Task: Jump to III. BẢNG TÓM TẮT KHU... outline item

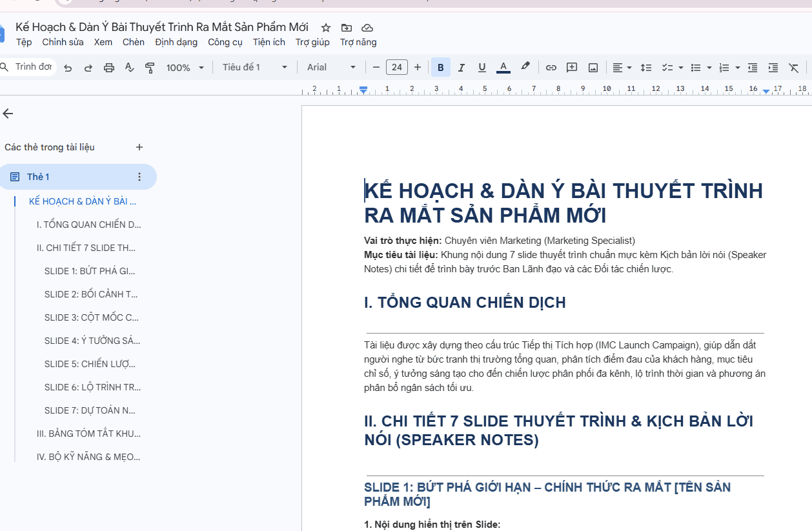Action: [x=89, y=434]
